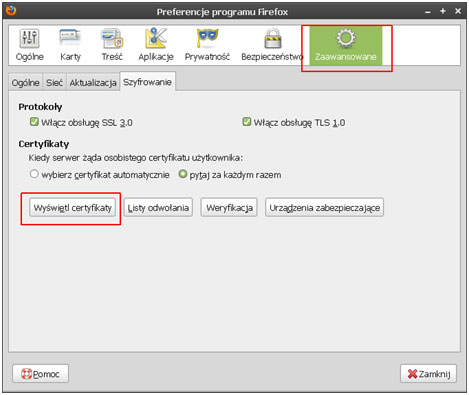Click the Zamknij button
The image size is (469, 395).
click(428, 374)
